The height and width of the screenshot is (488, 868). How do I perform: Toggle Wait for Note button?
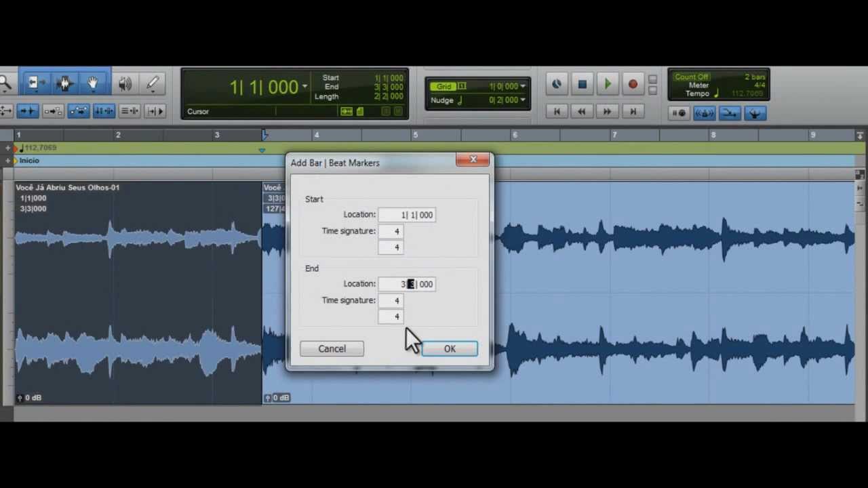point(679,113)
